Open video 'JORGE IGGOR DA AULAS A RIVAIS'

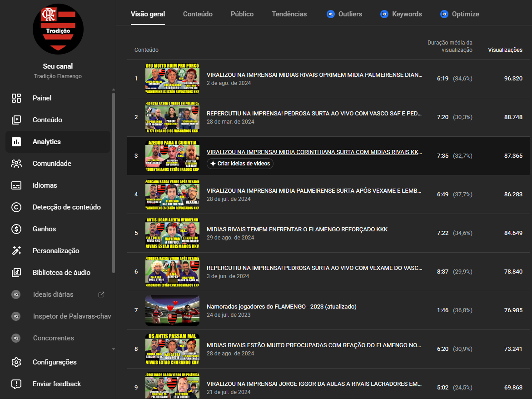pyautogui.click(x=314, y=384)
